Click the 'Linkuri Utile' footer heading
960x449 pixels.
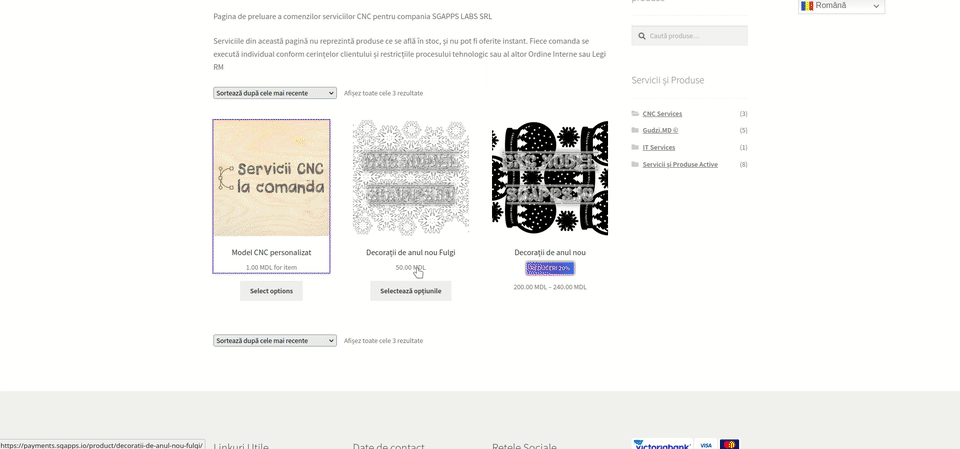click(x=241, y=445)
